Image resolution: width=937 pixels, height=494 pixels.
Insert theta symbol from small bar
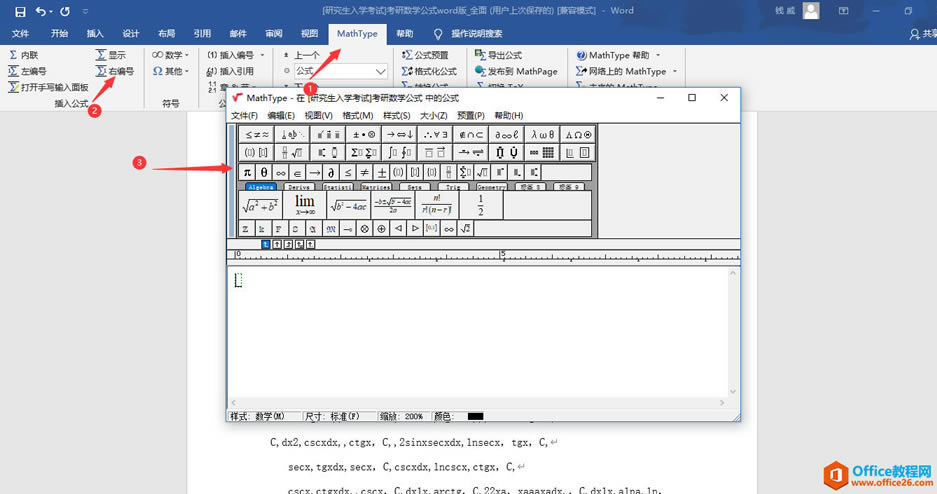[264, 173]
